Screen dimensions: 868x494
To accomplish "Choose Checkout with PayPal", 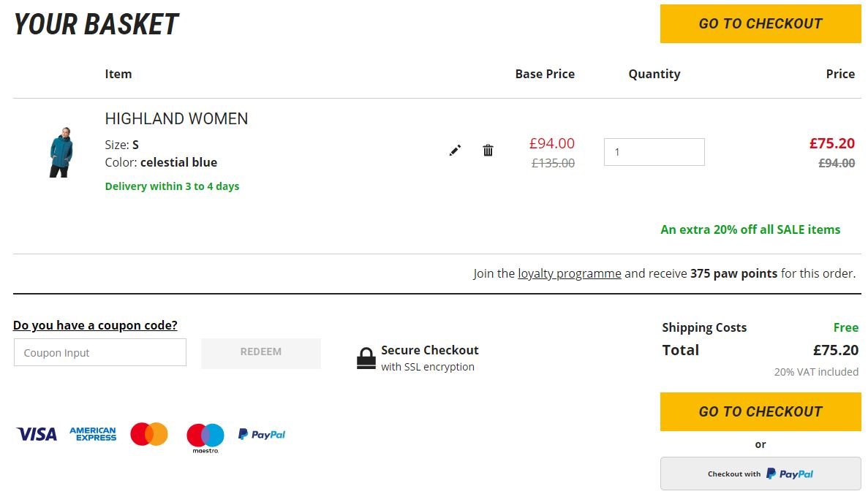I will tap(760, 474).
